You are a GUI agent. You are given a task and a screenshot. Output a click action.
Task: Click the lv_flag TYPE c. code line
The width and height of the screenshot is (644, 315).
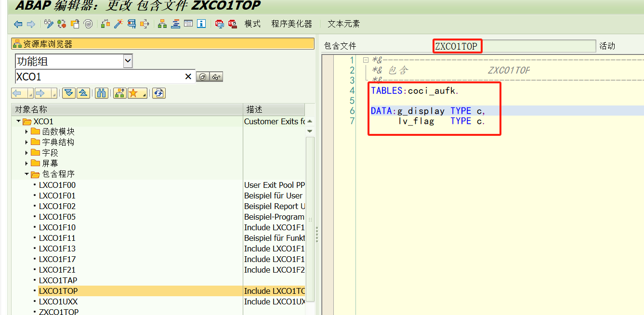(x=442, y=121)
